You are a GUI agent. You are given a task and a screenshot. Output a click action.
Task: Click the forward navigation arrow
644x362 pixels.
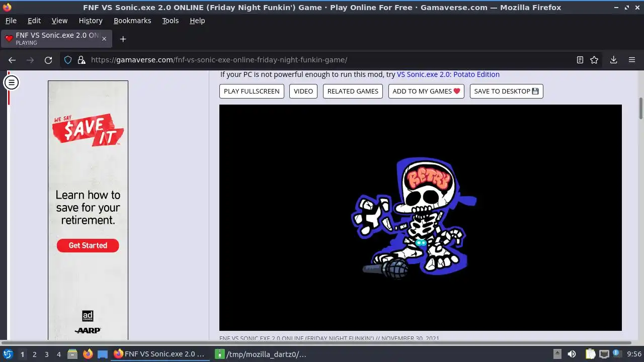point(30,60)
